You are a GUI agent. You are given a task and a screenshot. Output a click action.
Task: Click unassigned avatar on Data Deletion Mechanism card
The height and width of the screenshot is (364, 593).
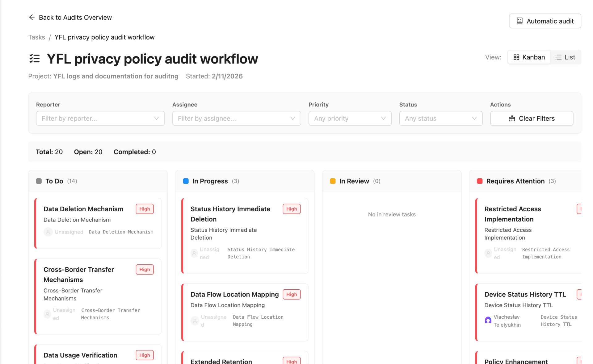[48, 232]
